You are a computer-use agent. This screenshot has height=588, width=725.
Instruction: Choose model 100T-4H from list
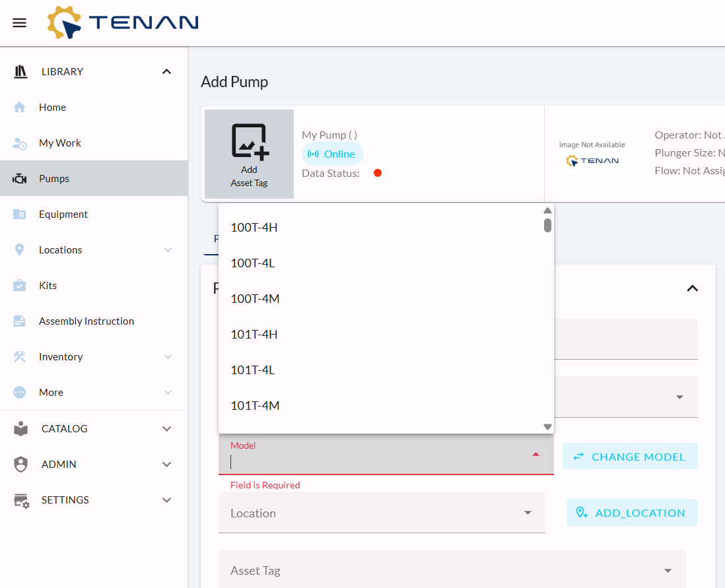coord(254,228)
